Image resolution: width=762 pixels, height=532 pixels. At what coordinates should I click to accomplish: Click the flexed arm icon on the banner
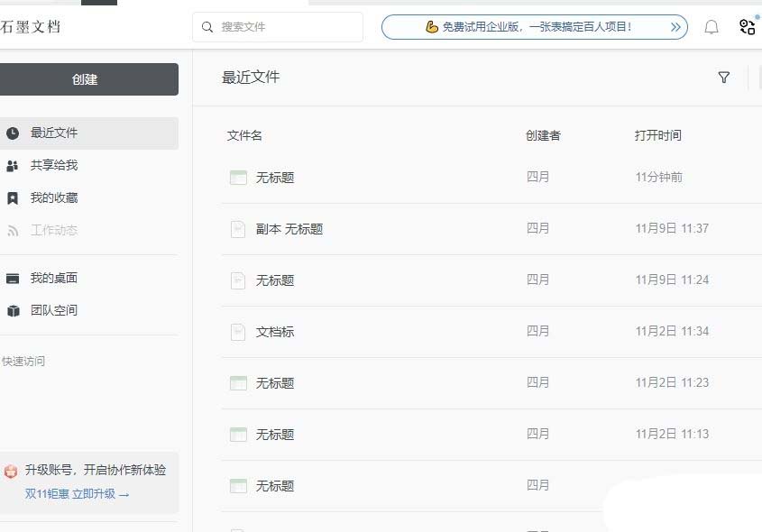click(x=432, y=27)
